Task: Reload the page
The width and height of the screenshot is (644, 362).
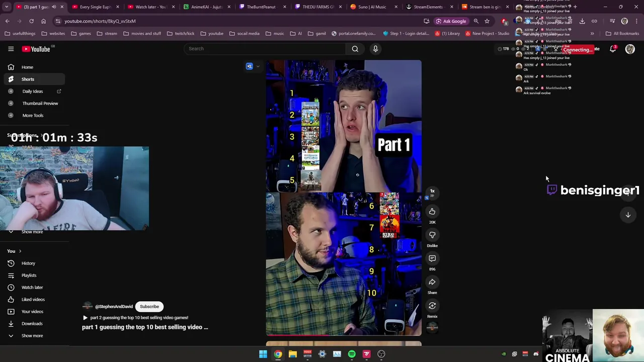Action: click(31, 21)
